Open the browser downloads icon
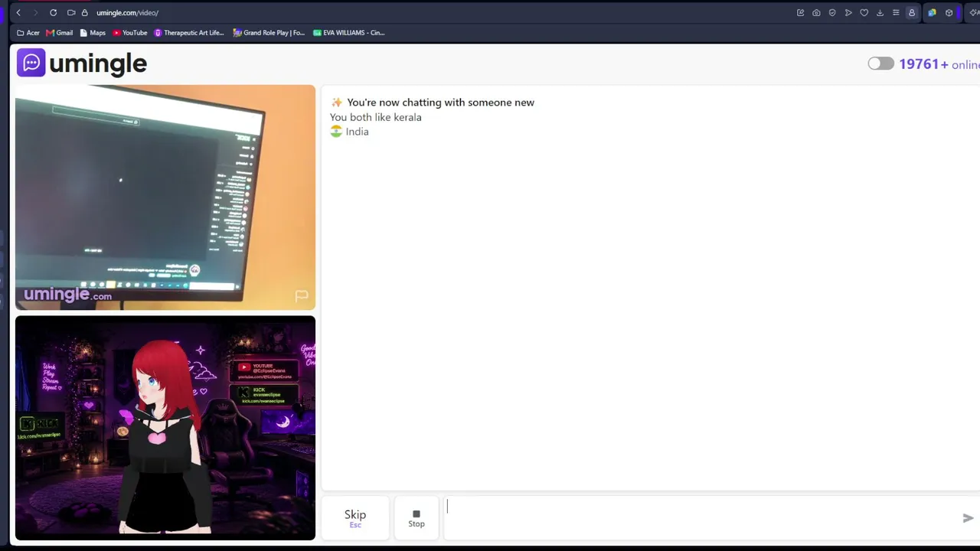Image resolution: width=980 pixels, height=551 pixels. point(880,13)
